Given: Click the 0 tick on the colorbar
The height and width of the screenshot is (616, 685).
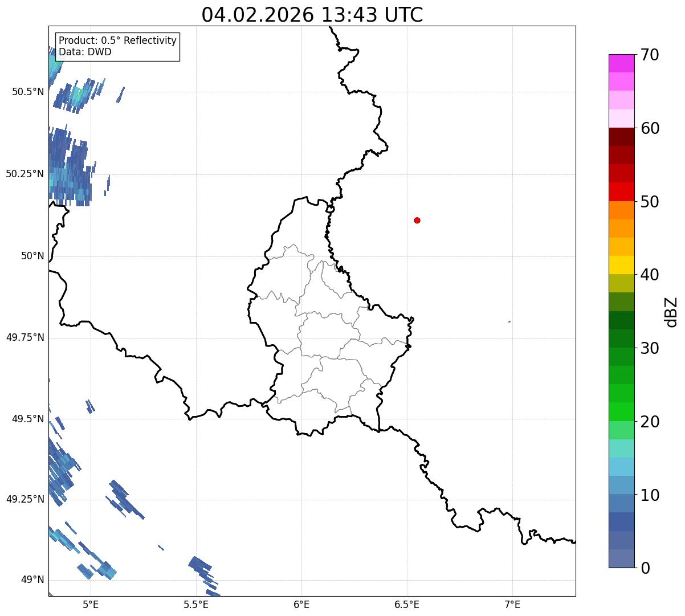Looking at the screenshot, I should [645, 568].
